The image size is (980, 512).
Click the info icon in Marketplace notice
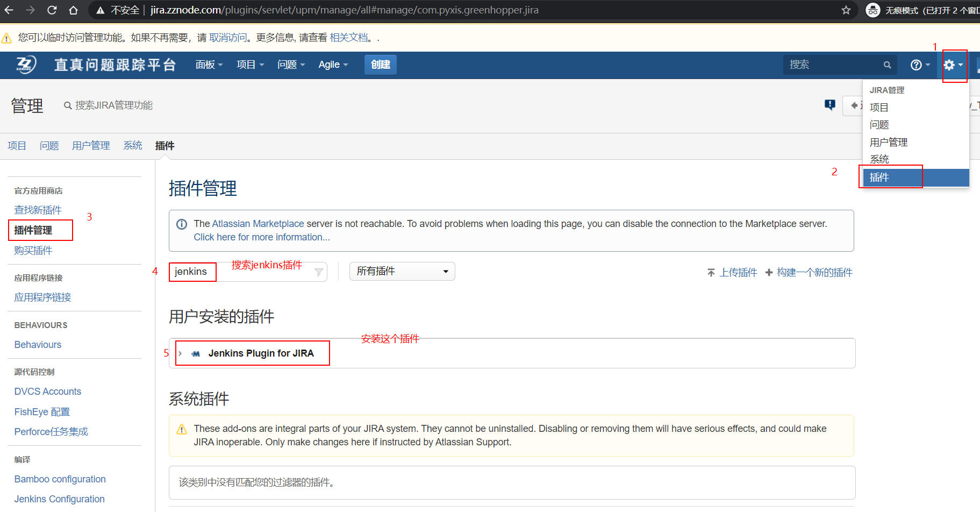pyautogui.click(x=182, y=224)
